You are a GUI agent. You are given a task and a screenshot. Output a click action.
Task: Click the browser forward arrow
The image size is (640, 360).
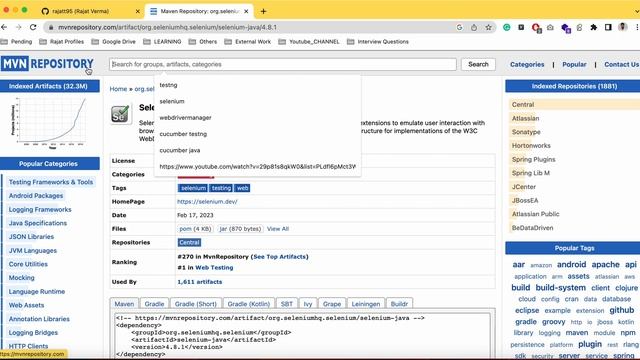[19, 27]
